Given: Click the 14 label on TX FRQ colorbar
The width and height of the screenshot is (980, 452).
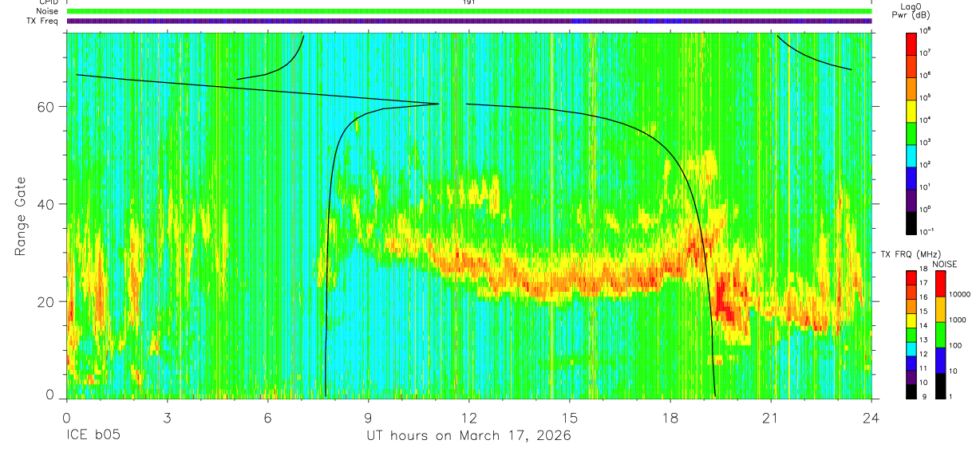Looking at the screenshot, I should pos(925,326).
